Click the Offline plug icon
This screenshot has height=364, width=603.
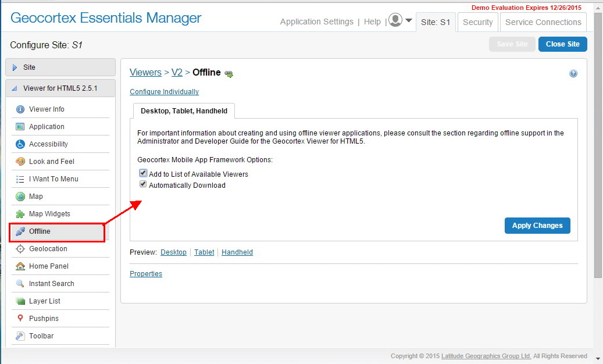click(20, 231)
